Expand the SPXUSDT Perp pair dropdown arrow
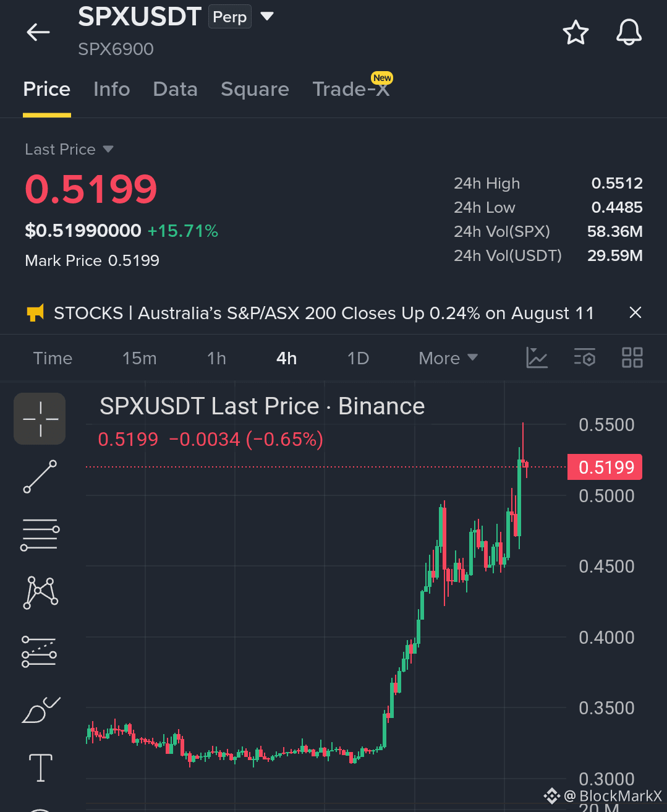Image resolution: width=667 pixels, height=812 pixels. click(267, 16)
